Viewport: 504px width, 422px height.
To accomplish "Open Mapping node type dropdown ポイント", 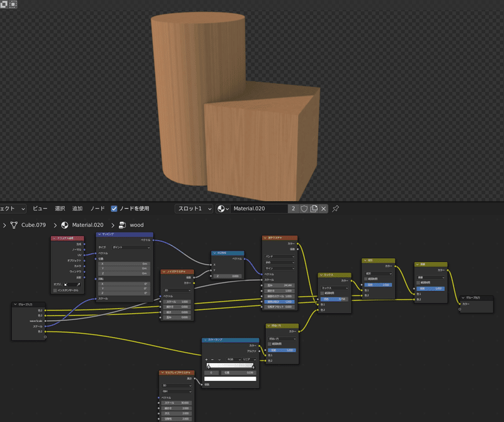I will tap(131, 248).
